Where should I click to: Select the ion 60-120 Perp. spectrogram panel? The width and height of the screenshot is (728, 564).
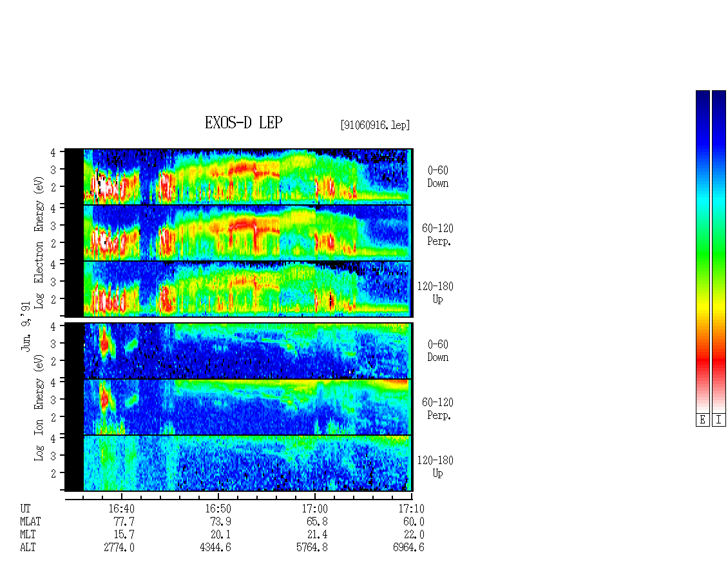pyautogui.click(x=238, y=407)
